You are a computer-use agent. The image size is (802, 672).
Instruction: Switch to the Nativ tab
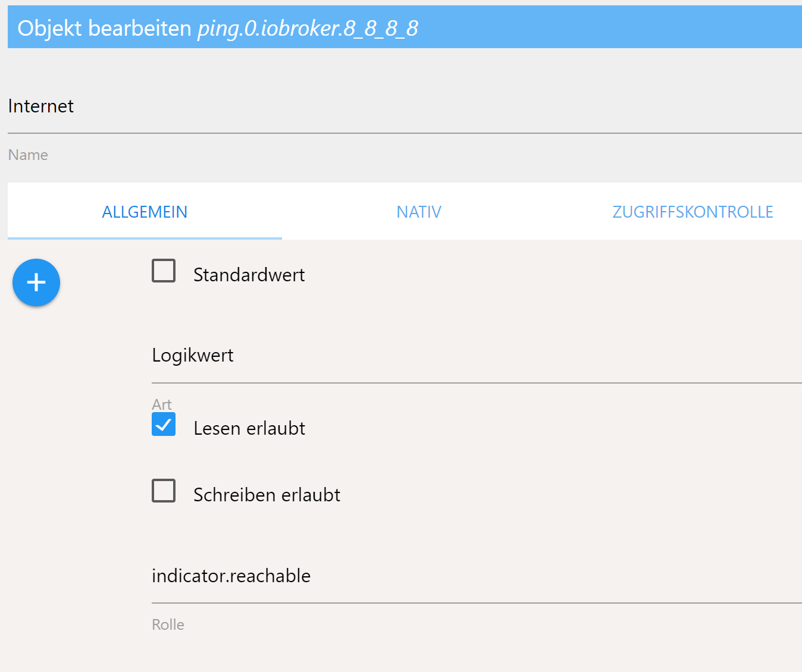click(x=419, y=212)
